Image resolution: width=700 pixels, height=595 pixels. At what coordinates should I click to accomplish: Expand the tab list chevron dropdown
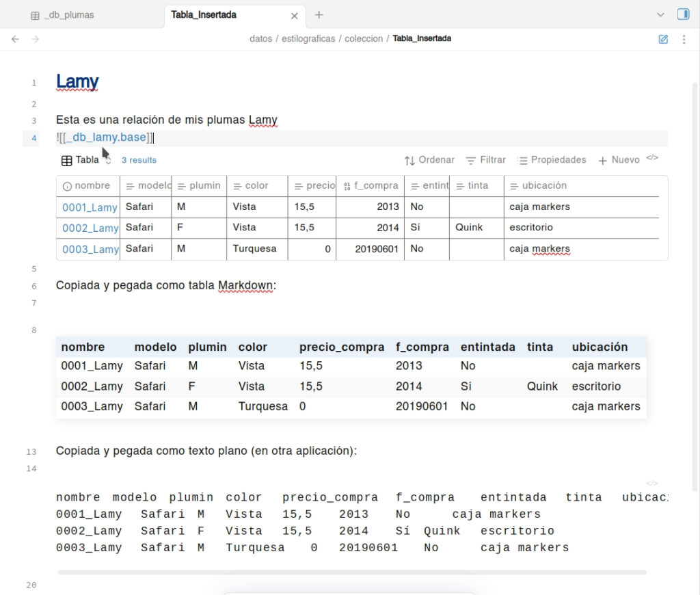point(660,15)
